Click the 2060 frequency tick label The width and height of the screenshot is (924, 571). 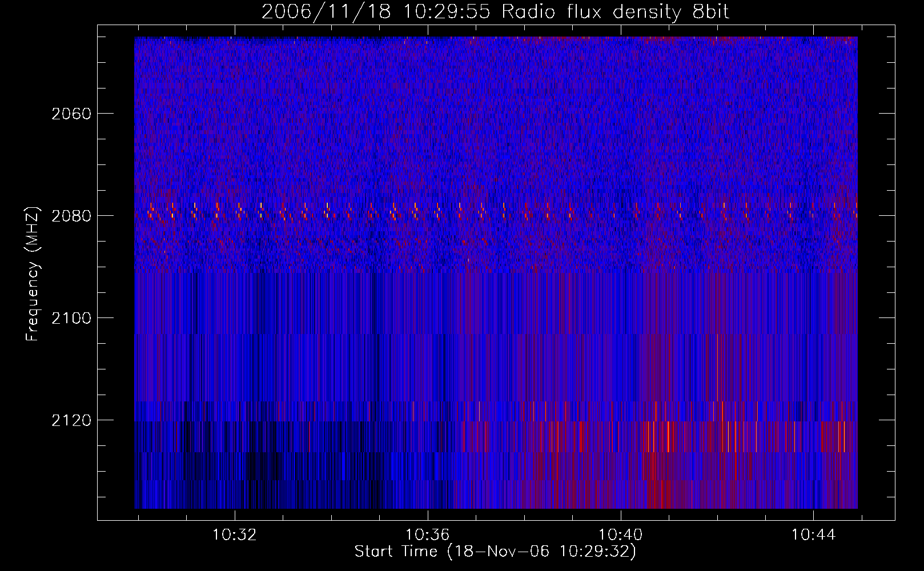coord(71,114)
